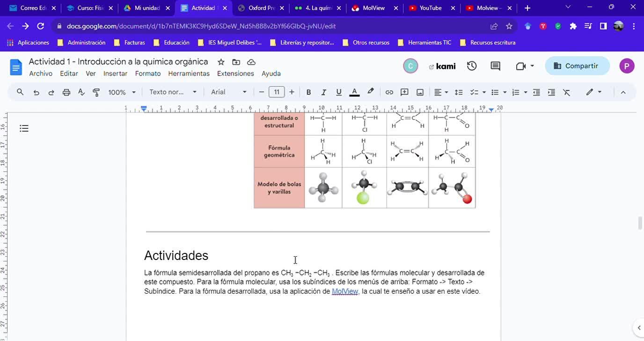This screenshot has height=341, width=644.
Task: Print the document
Action: point(66,92)
